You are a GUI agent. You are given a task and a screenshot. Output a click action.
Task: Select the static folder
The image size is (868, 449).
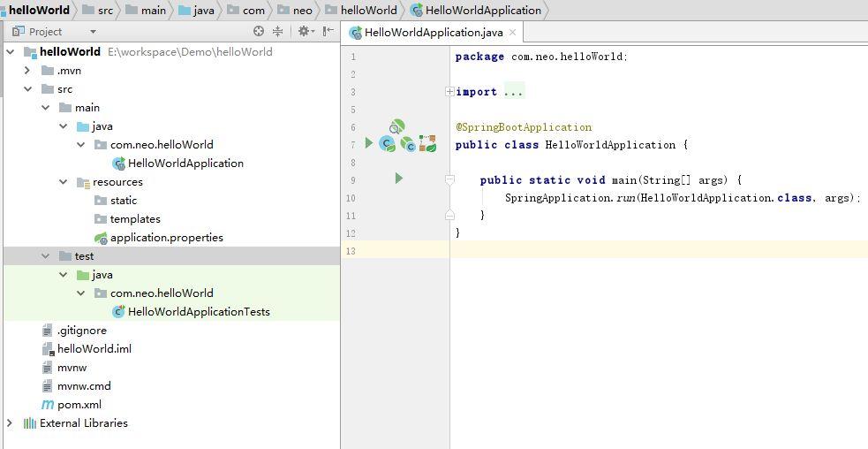click(x=124, y=200)
